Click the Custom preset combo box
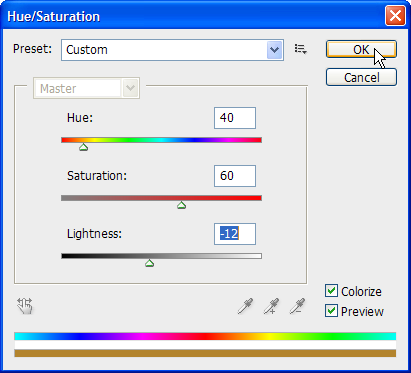 [172, 50]
